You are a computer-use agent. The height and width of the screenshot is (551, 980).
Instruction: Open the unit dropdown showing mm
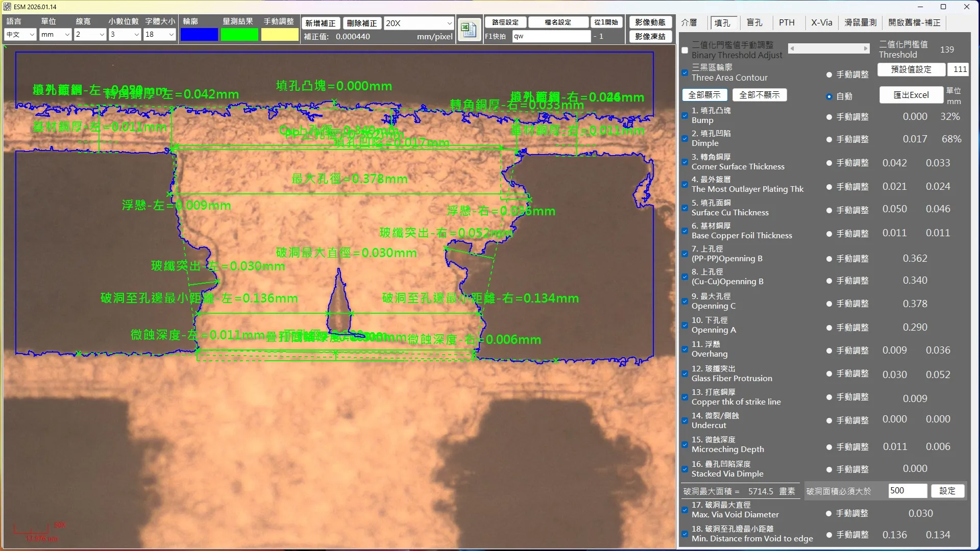[55, 34]
